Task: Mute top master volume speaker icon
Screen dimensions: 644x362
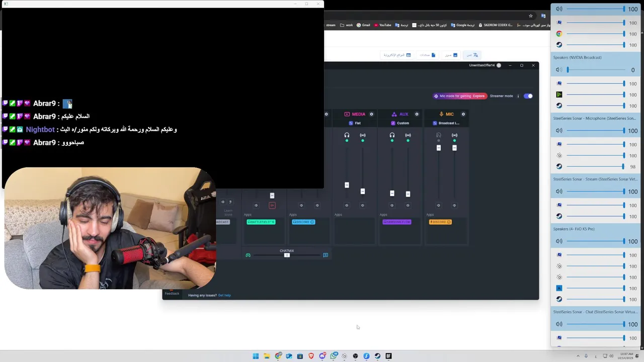Action: pyautogui.click(x=559, y=9)
